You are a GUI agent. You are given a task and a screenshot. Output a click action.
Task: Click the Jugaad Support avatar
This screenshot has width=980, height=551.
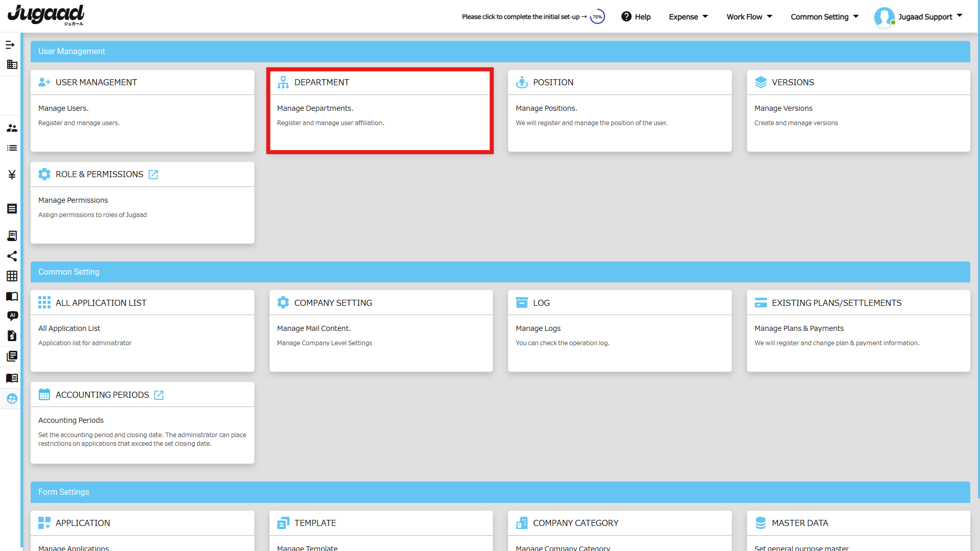coord(884,17)
